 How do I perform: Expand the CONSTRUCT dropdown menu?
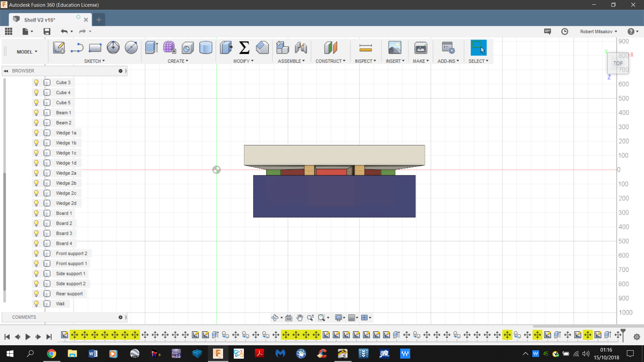330,61
